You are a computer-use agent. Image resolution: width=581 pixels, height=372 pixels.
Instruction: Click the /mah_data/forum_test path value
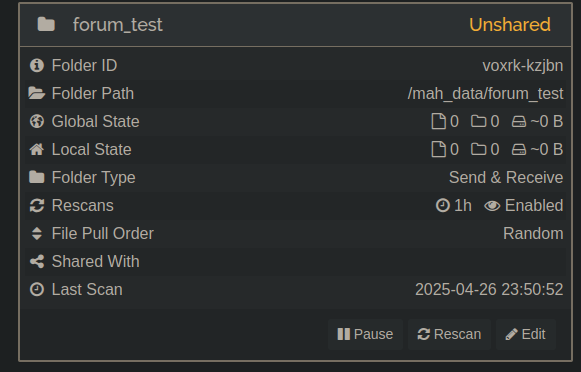[x=485, y=93]
